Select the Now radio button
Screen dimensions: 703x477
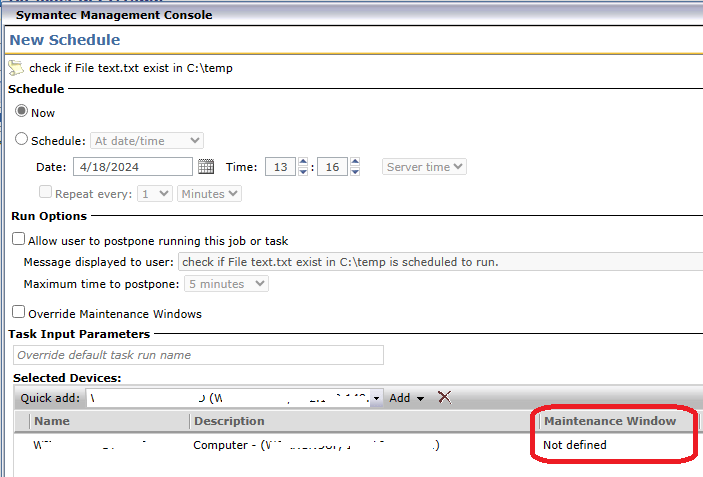(21, 113)
